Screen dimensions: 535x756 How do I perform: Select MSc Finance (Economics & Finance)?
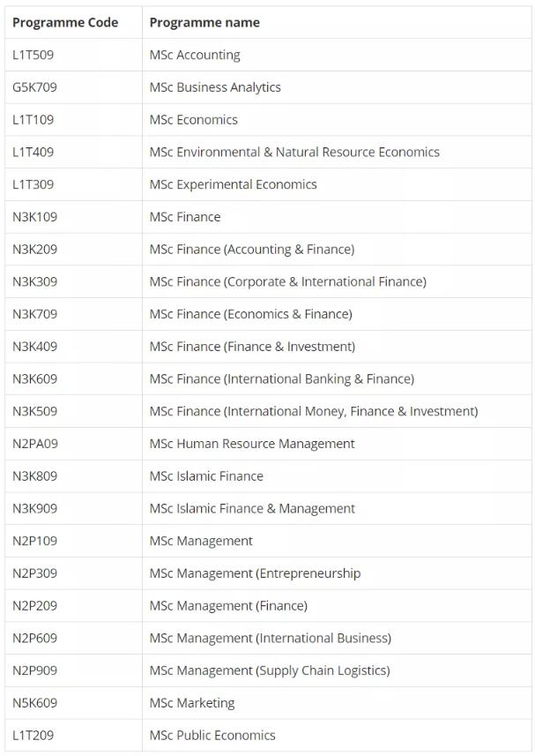251,314
